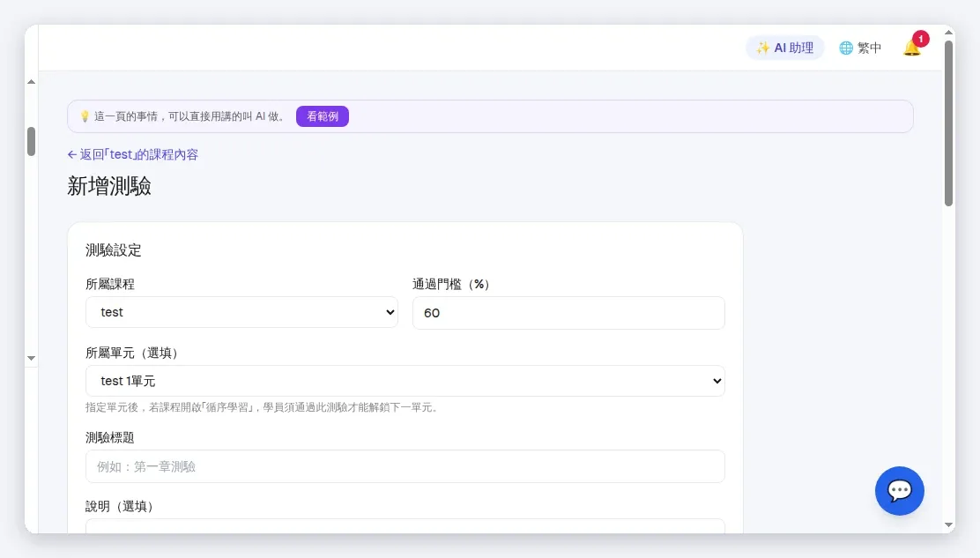Open the AI 助理 assistant button
980x558 pixels.
[x=784, y=48]
